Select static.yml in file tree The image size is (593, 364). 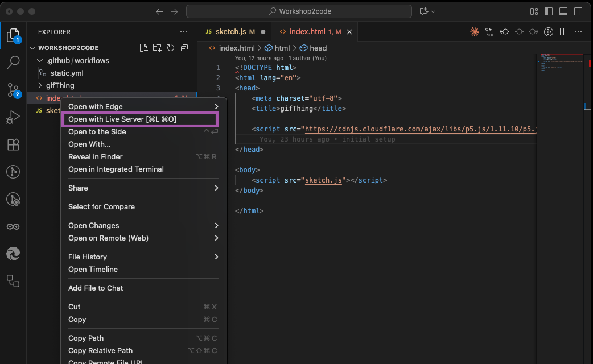pos(67,73)
